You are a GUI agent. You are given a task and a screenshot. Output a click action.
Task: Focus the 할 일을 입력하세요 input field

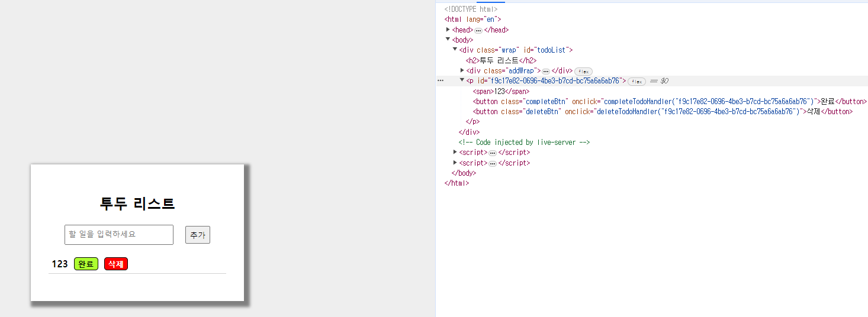click(119, 235)
